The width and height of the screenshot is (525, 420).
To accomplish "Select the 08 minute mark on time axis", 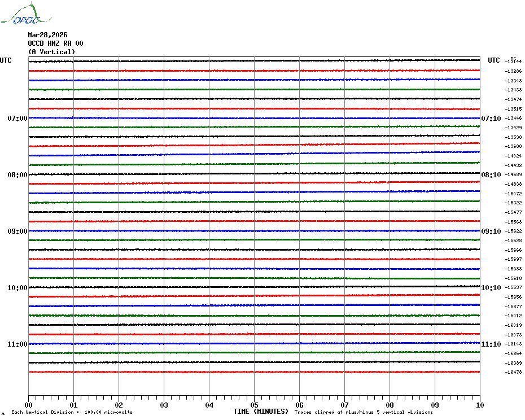I will [390, 405].
